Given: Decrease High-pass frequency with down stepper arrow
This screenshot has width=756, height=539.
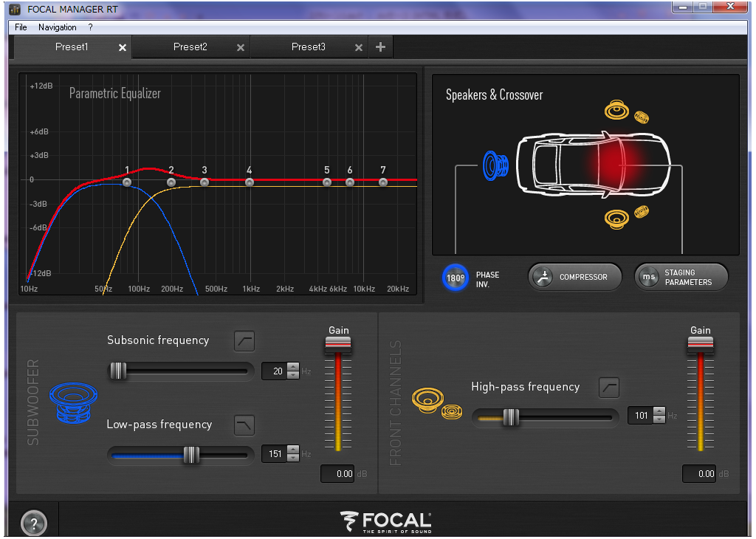Looking at the screenshot, I should pos(659,419).
